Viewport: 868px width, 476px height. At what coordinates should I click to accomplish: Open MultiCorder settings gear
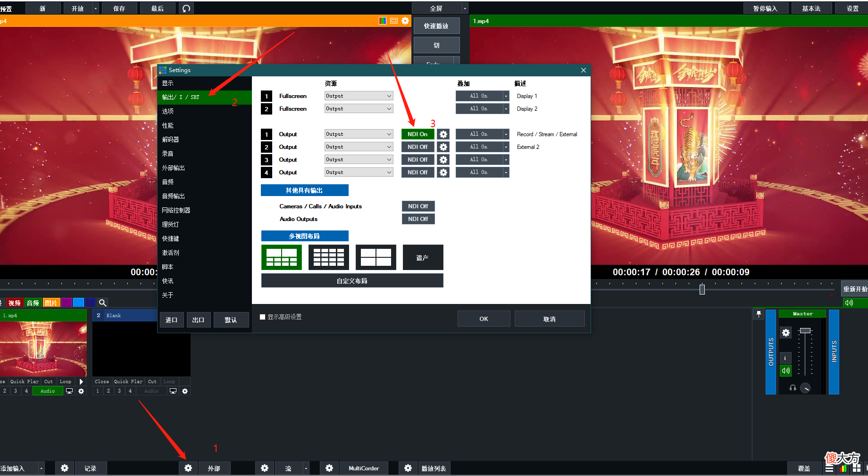coord(329,468)
